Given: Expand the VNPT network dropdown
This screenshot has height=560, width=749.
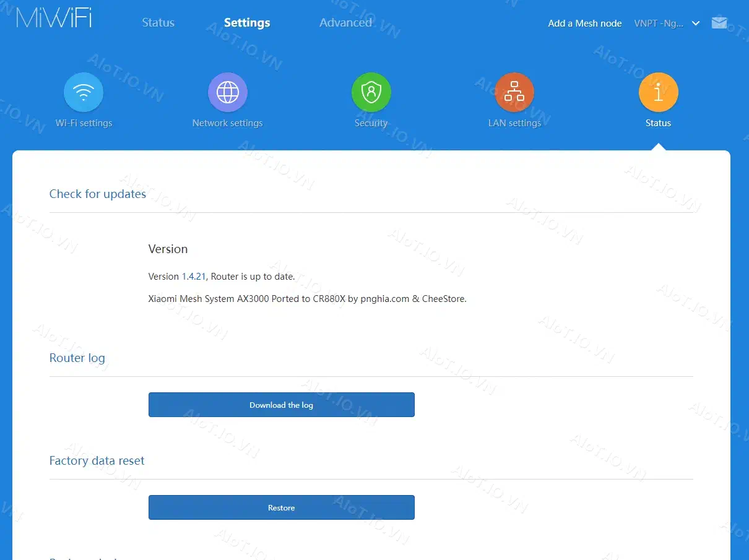Looking at the screenshot, I should click(x=667, y=24).
